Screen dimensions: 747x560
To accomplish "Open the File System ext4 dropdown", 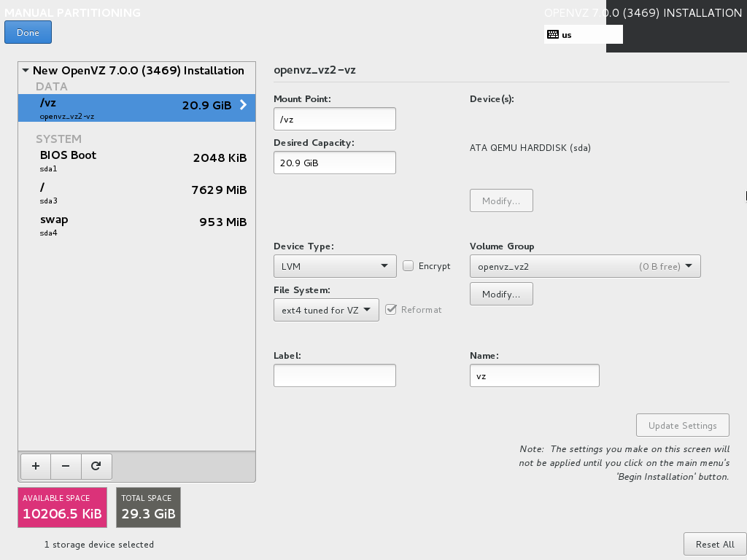I will pyautogui.click(x=325, y=310).
